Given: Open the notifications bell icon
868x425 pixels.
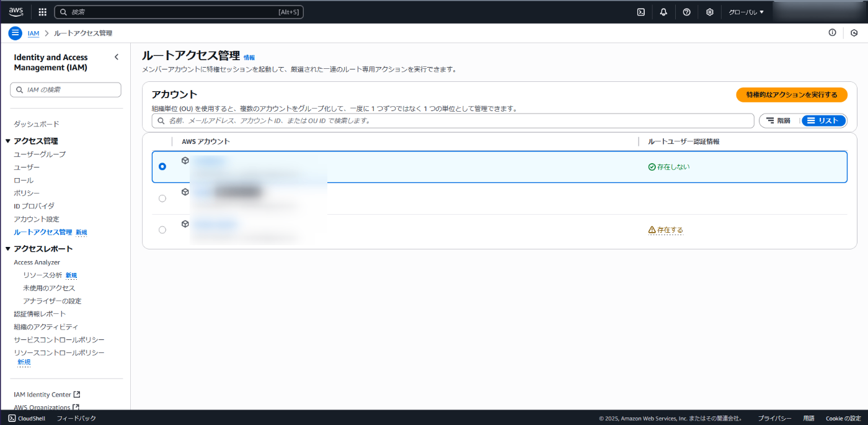Looking at the screenshot, I should point(664,12).
